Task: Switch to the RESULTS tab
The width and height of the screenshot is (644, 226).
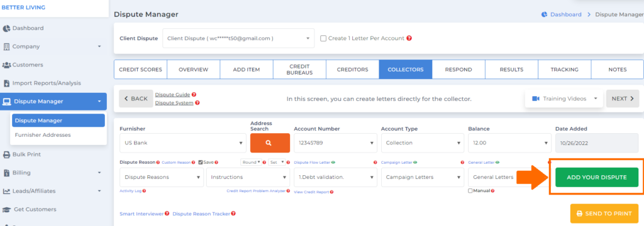Action: pos(511,70)
